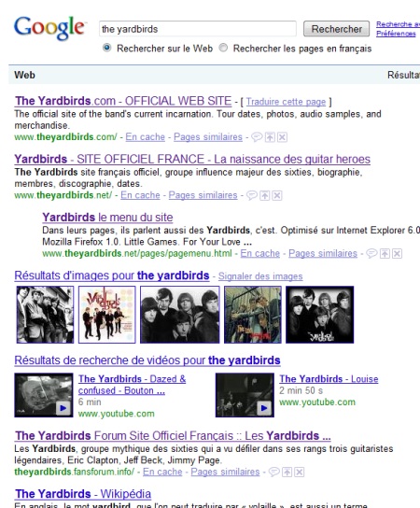Screen dimensions: 420x508
Task: Open Préférences link near search button
Action: 396,34
